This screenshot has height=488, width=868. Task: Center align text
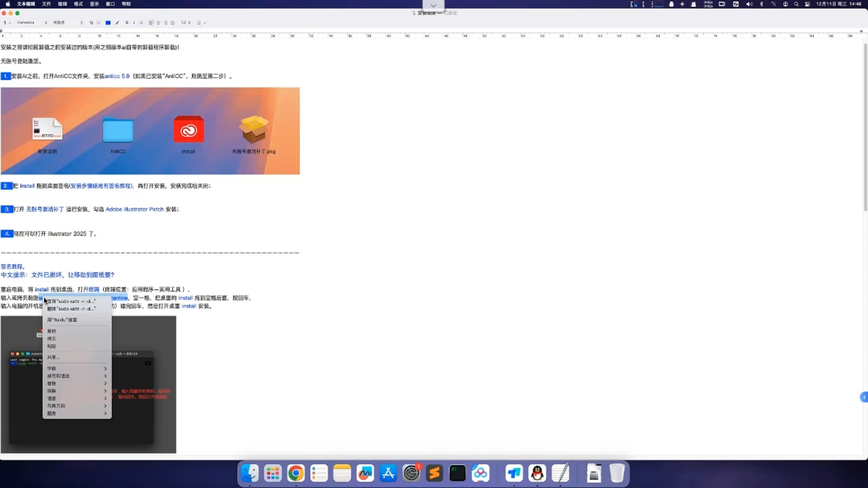(158, 23)
